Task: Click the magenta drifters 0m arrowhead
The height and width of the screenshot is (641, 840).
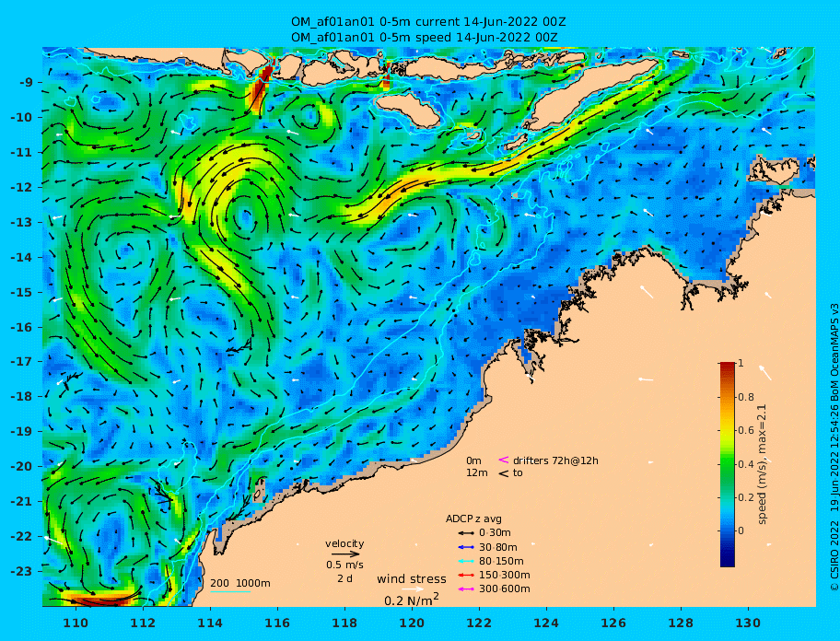Action: (x=504, y=460)
